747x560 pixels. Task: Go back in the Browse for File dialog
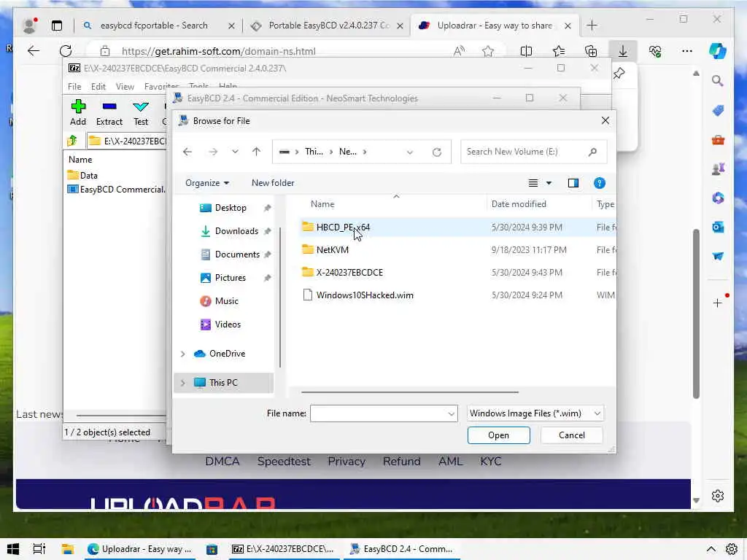(187, 152)
